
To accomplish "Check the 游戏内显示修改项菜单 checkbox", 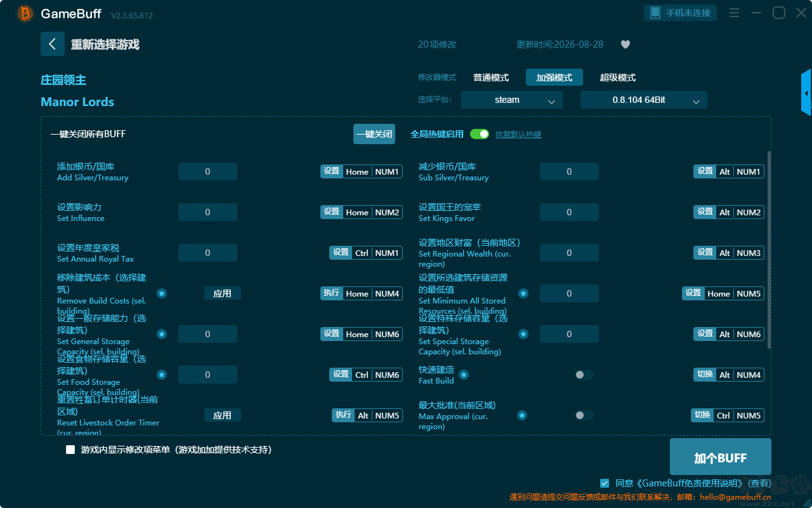I will tap(70, 450).
